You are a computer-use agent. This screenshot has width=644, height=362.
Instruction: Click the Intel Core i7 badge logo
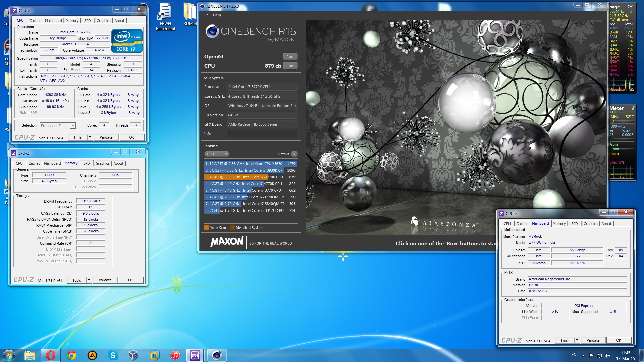[x=127, y=42]
